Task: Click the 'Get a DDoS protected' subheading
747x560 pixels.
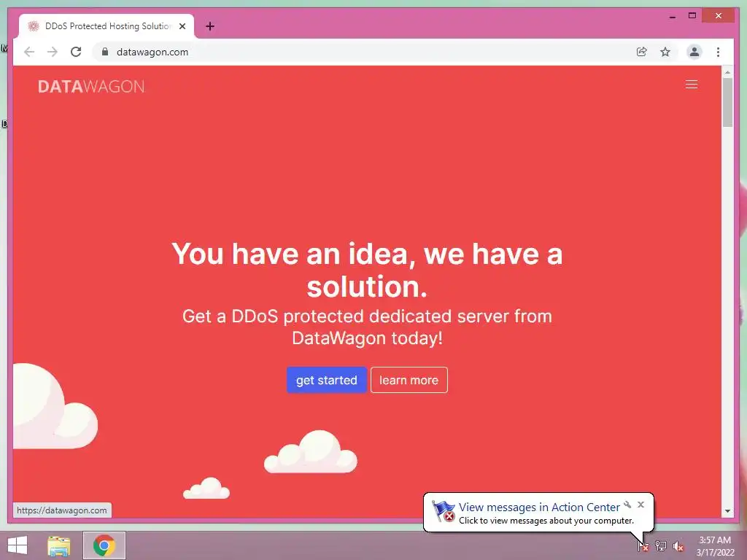Action: click(x=367, y=327)
